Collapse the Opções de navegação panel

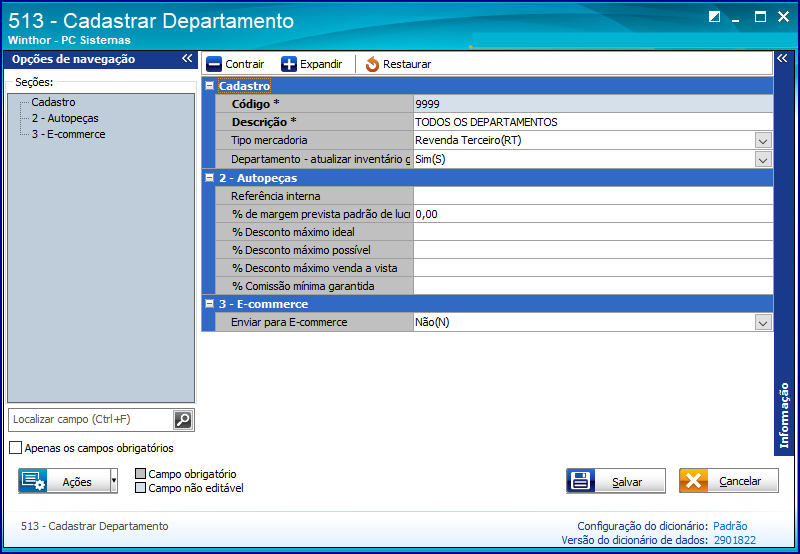tap(187, 59)
